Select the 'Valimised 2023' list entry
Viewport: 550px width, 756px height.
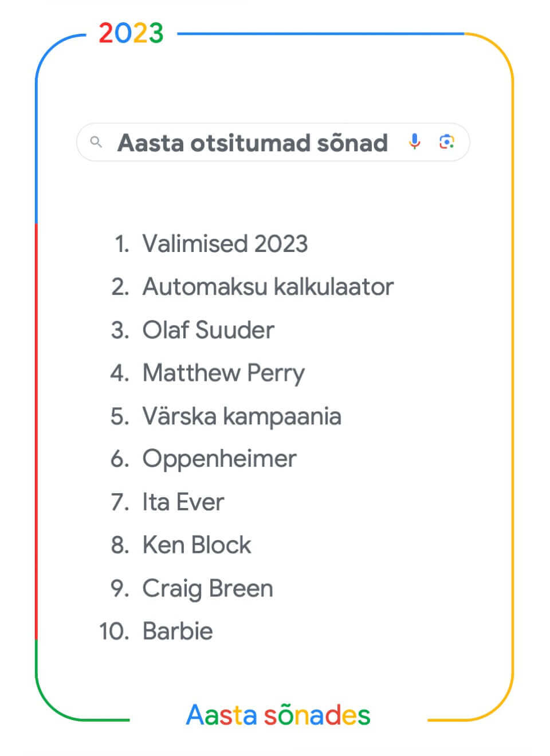click(x=225, y=243)
